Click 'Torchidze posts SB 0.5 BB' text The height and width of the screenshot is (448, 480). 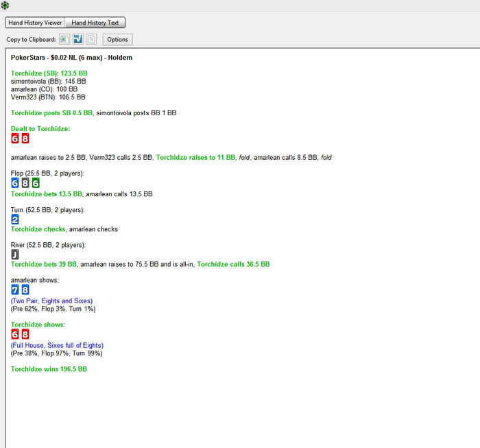[x=51, y=113]
